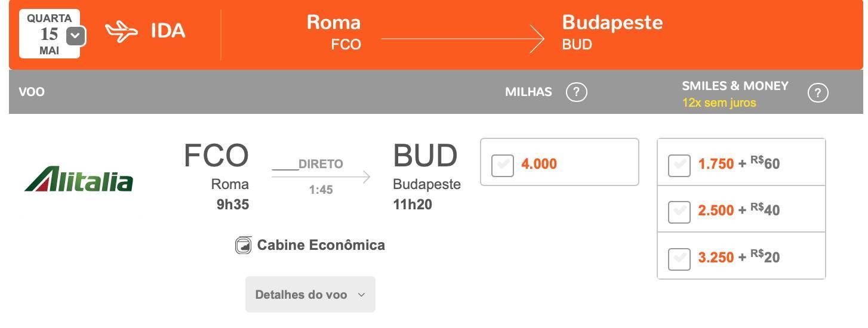Click the MILHAS column header
The image size is (868, 328).
click(x=528, y=92)
